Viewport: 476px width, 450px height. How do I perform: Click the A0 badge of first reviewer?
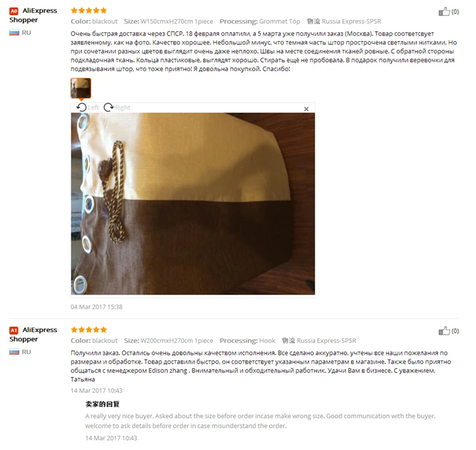tap(14, 11)
